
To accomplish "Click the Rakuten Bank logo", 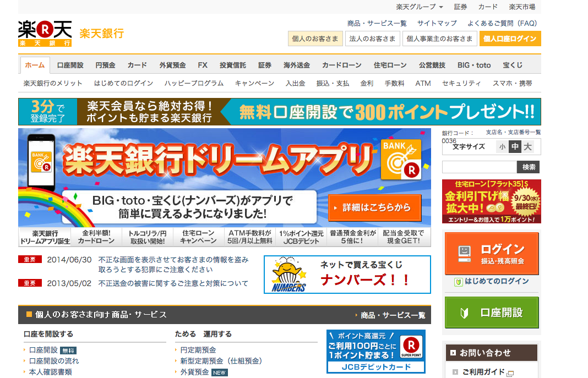I will [45, 34].
